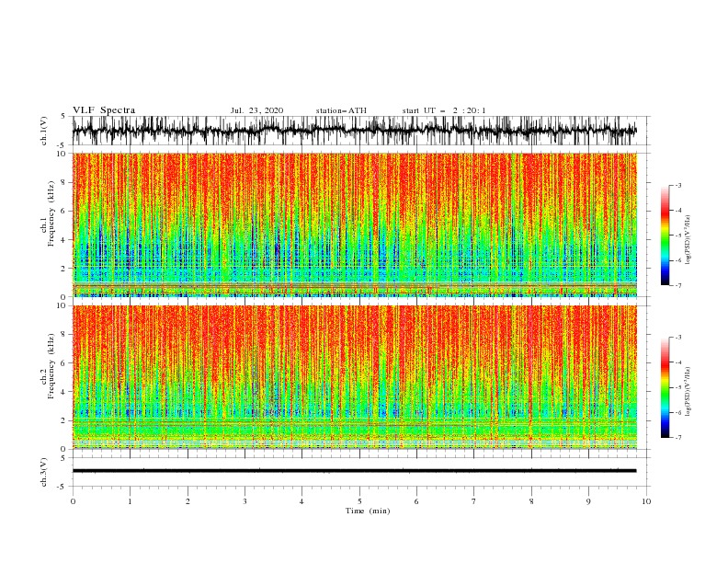728x563 pixels.
Task: Click the '10' label on the time axis
Action: pyautogui.click(x=646, y=501)
